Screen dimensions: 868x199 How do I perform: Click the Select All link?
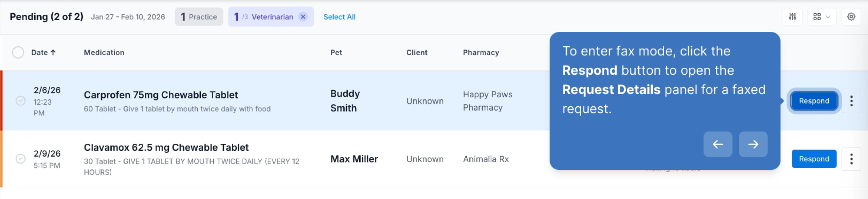click(339, 17)
